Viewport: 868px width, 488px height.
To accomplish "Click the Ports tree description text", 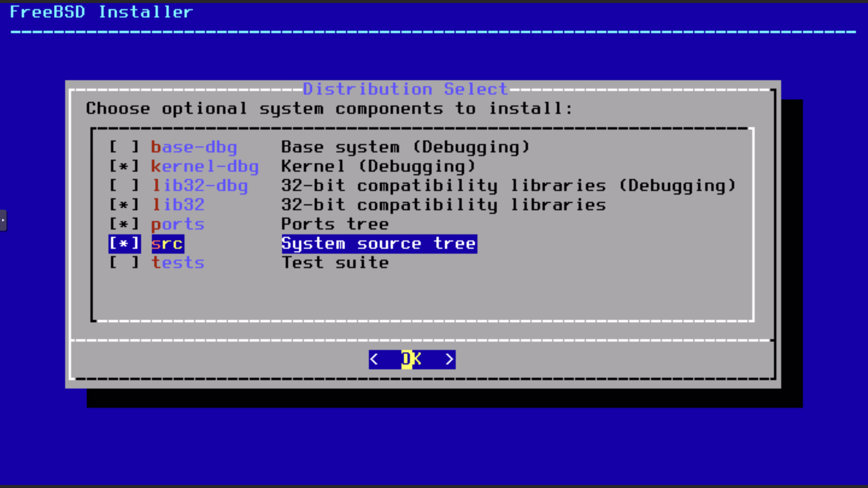I will [x=335, y=224].
